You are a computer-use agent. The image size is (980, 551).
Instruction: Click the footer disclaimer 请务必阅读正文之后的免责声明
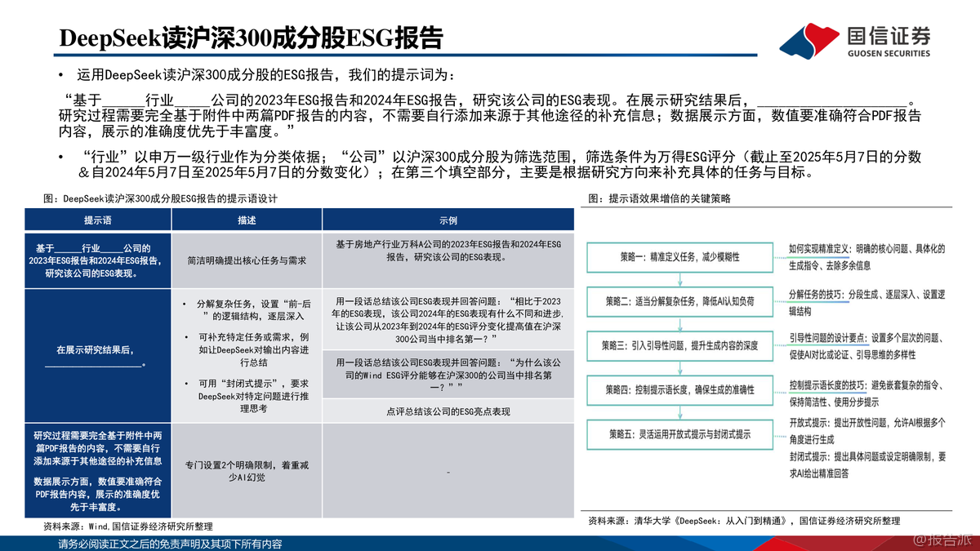click(170, 544)
